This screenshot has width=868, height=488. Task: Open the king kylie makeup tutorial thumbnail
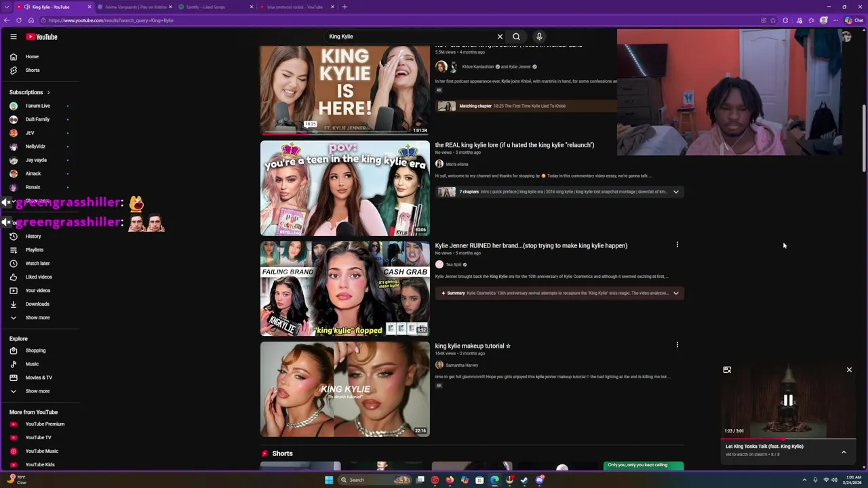coord(344,389)
